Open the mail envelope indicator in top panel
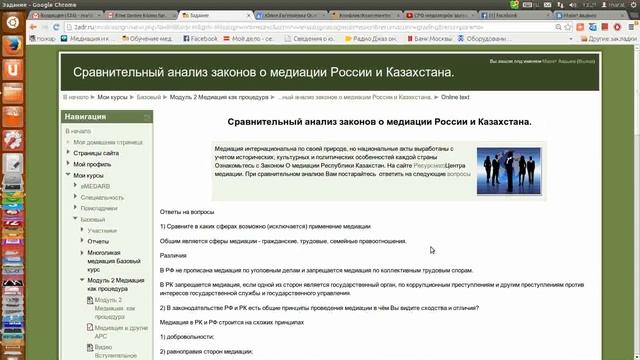This screenshot has width=640, height=360. 547,4
